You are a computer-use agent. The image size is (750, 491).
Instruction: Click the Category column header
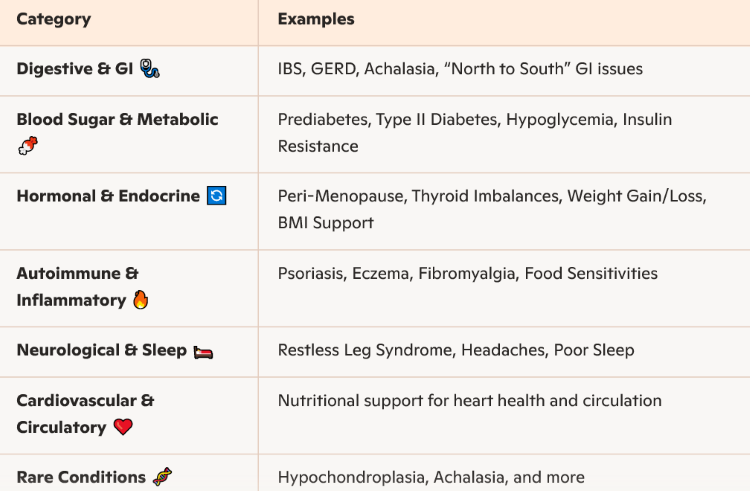click(54, 19)
